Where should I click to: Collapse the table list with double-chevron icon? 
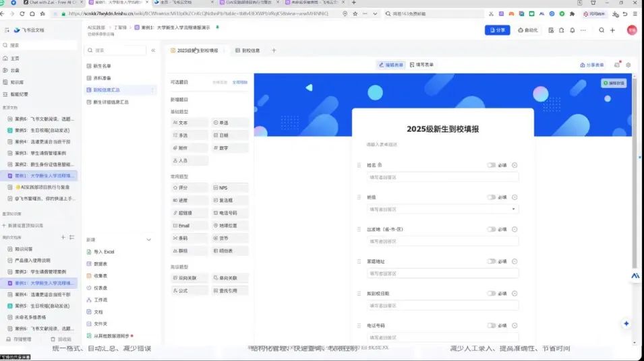point(153,51)
